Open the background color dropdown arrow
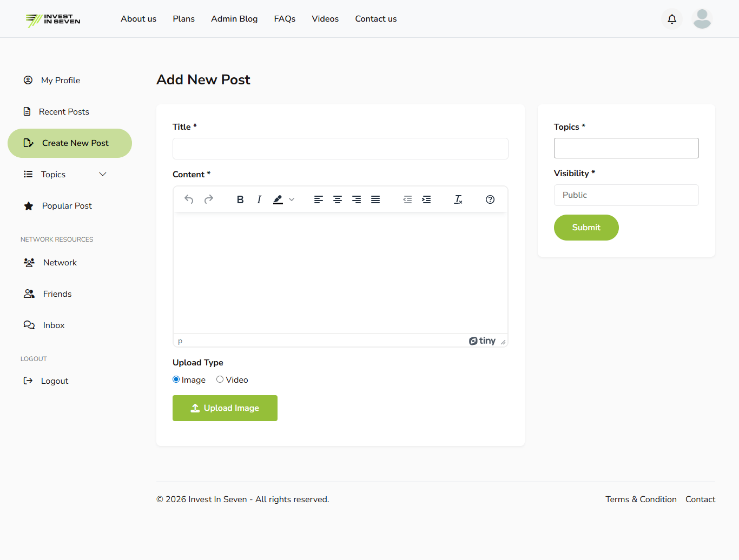Viewport: 739px width, 560px height. pos(292,199)
